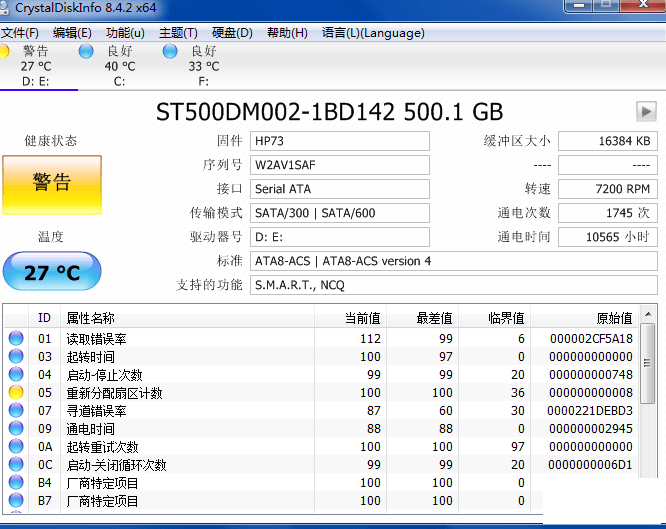Screen dimensions: 666x529
Task: Select the D: E: disk with 警告 status
Action: tap(36, 66)
